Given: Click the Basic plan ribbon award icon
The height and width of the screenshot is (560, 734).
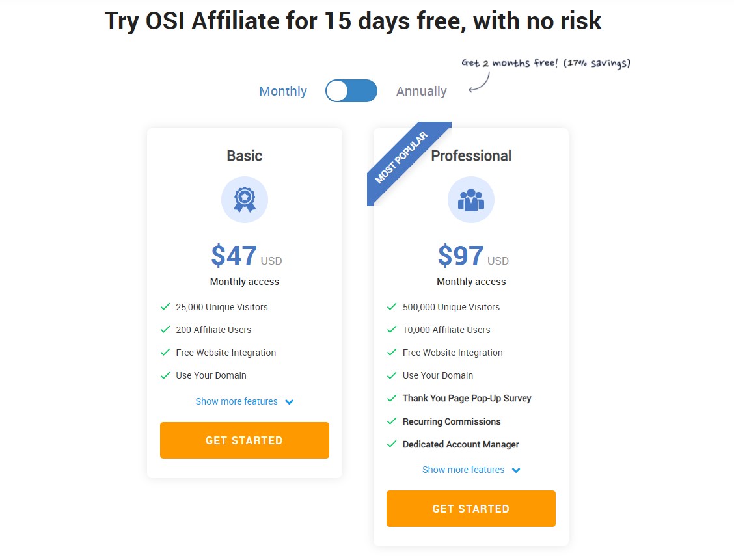Looking at the screenshot, I should pos(245,200).
